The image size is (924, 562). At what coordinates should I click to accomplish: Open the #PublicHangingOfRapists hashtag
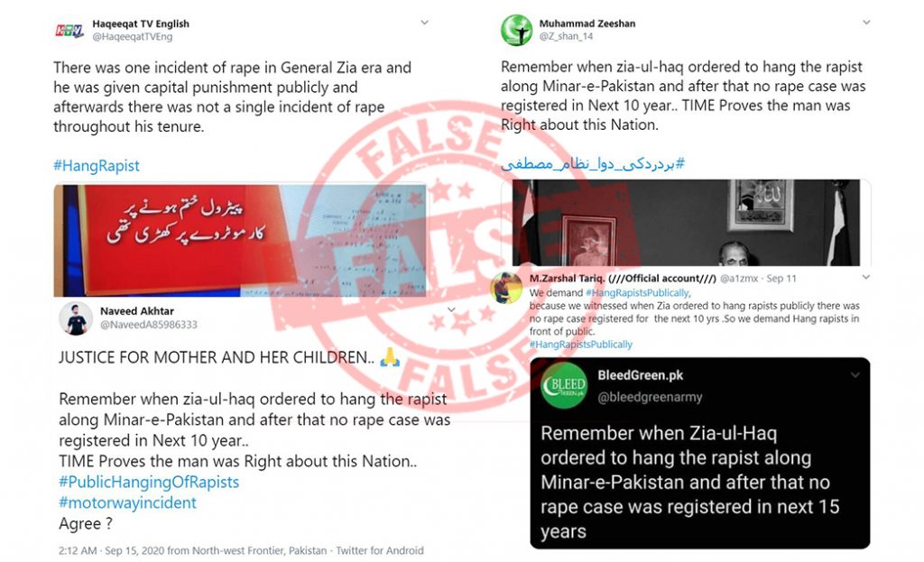click(x=149, y=482)
